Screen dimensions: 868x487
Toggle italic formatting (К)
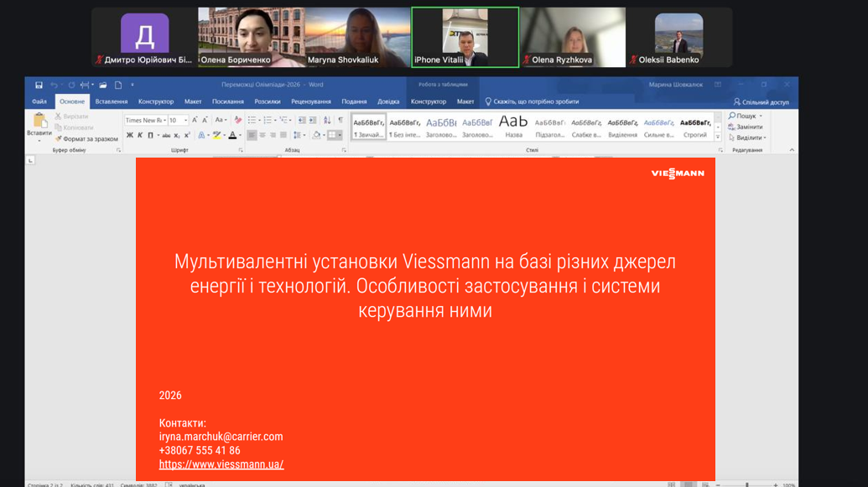(139, 135)
